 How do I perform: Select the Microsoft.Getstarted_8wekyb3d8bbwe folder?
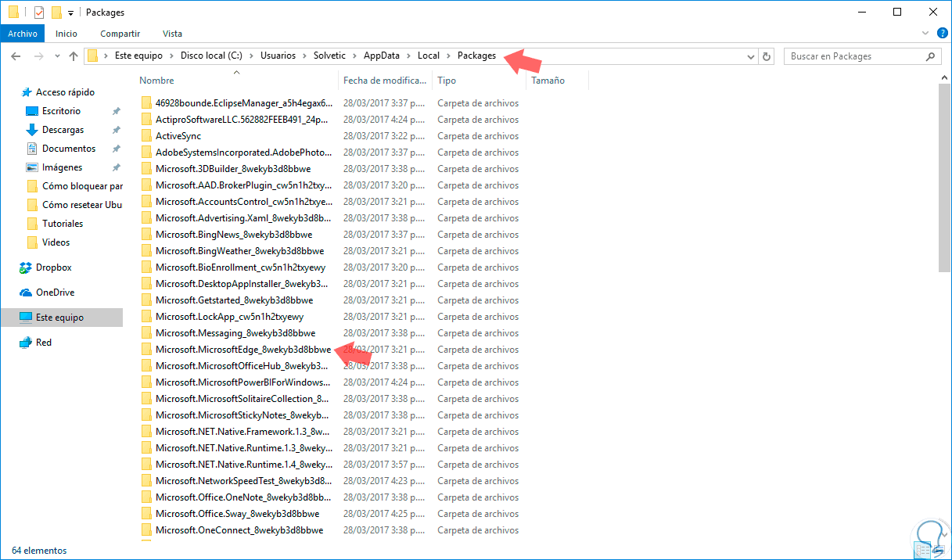[x=234, y=300]
